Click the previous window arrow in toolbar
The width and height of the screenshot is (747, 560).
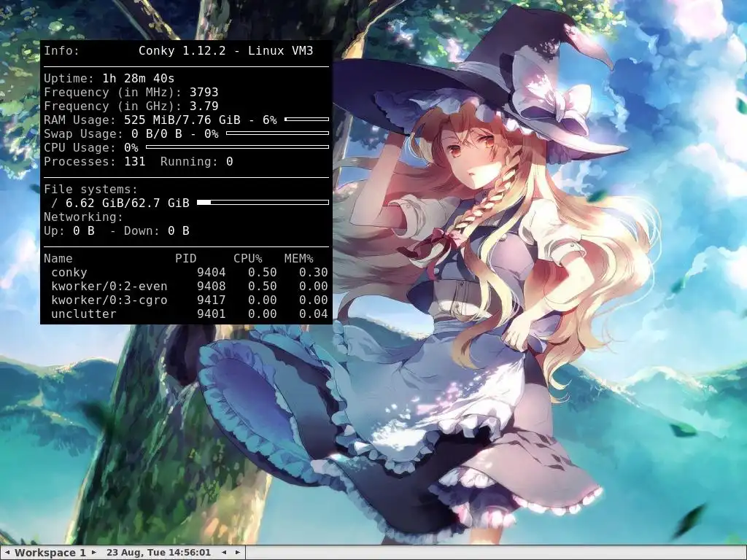click(x=224, y=553)
